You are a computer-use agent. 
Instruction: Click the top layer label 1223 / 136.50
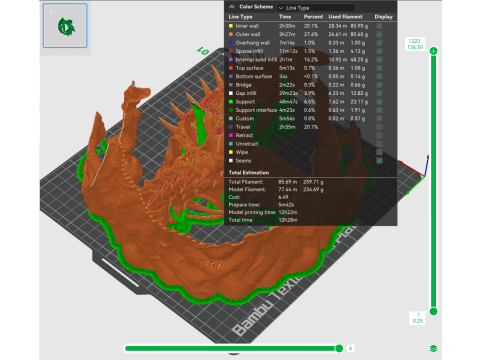point(415,44)
